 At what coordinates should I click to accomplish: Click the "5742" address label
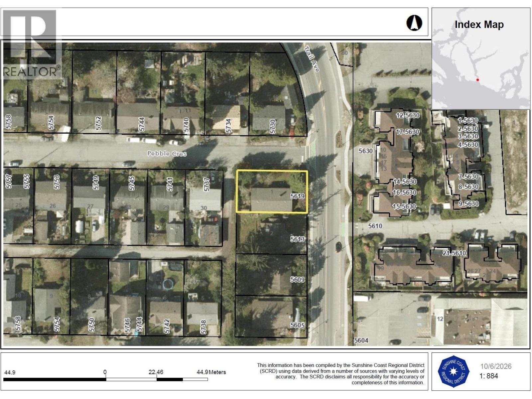click(167, 326)
